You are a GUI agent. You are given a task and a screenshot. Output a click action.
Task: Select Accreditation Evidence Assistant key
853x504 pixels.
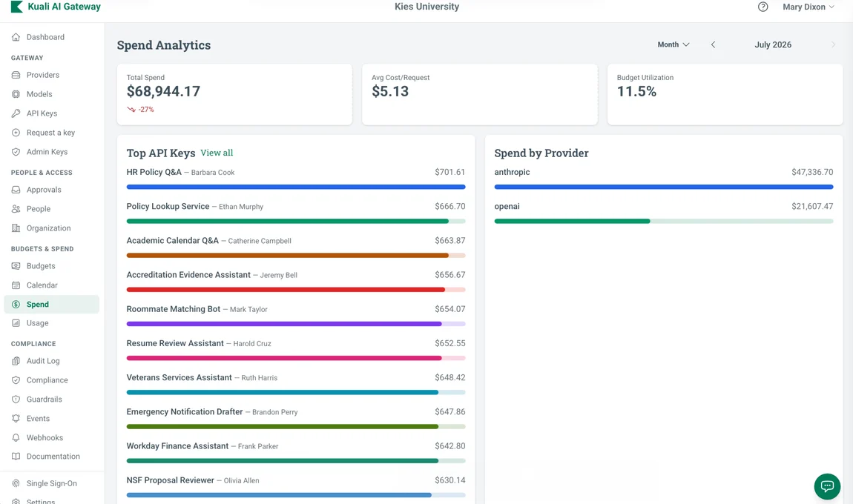(296, 282)
